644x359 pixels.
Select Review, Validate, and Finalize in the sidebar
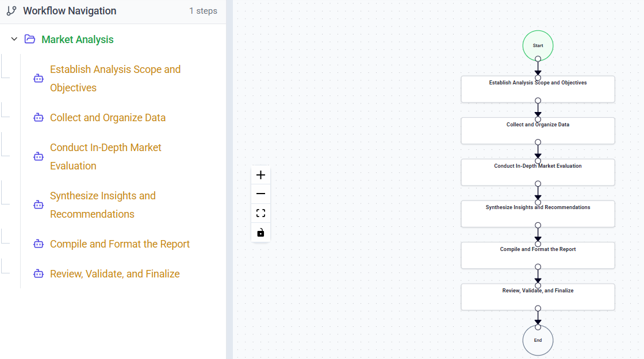pos(114,273)
